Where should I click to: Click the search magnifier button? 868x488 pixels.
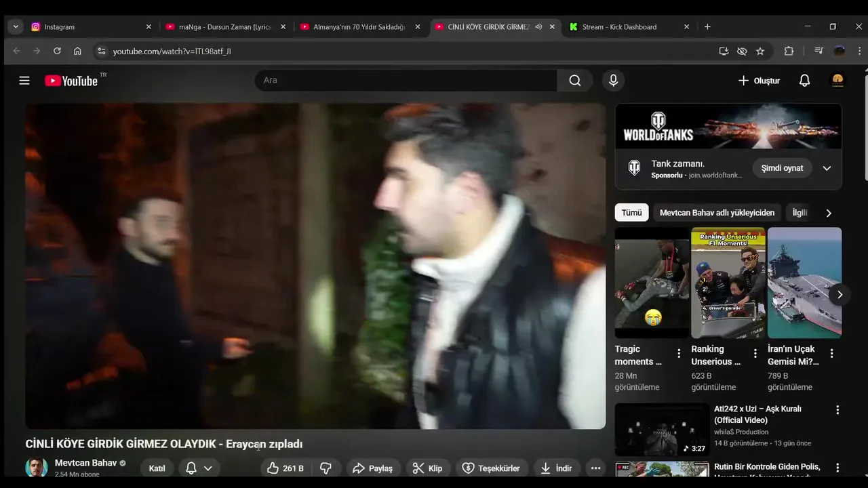click(575, 81)
